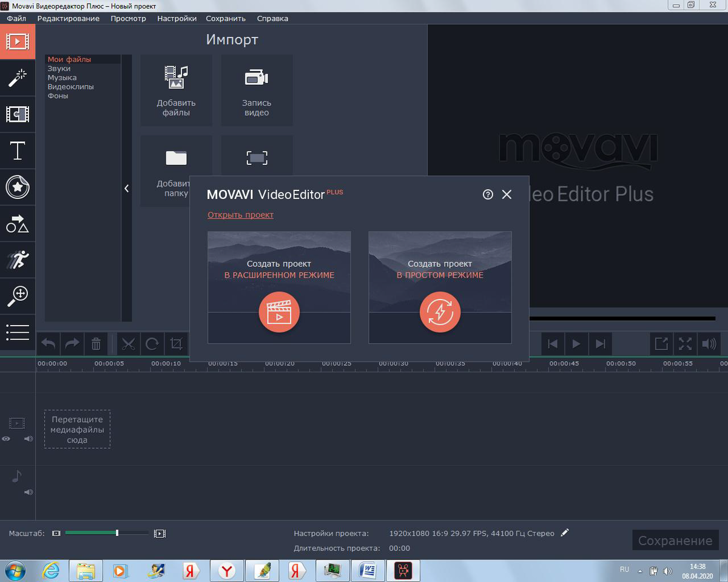Viewport: 728px width, 582px height.
Task: Click the Delete trash can icon
Action: tap(96, 344)
